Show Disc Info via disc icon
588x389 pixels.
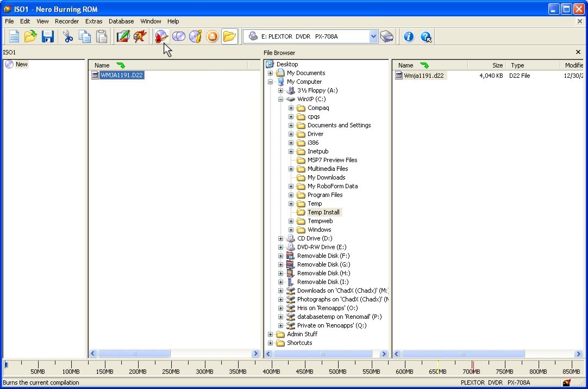[196, 36]
